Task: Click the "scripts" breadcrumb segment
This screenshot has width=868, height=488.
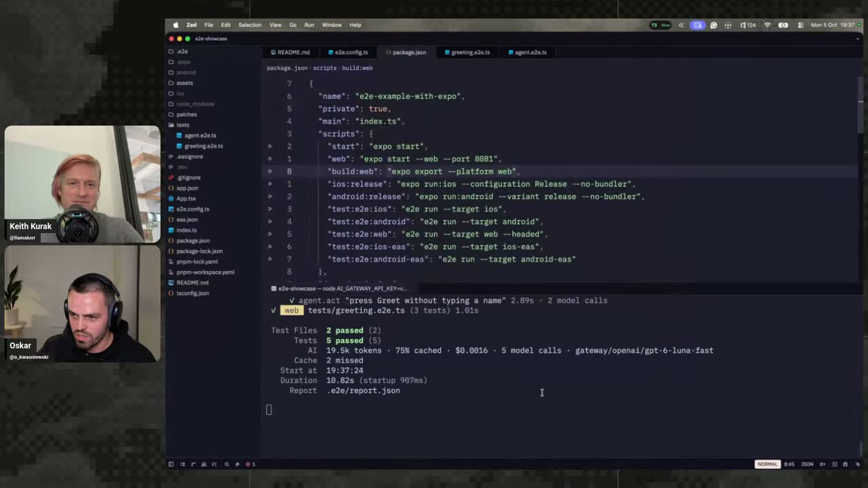Action: 324,68
